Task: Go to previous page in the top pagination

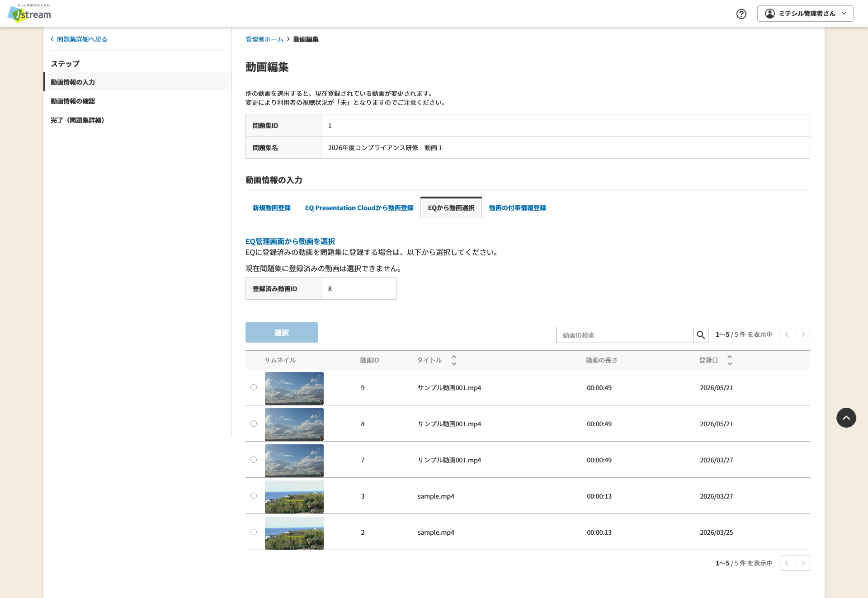Action: coord(787,334)
